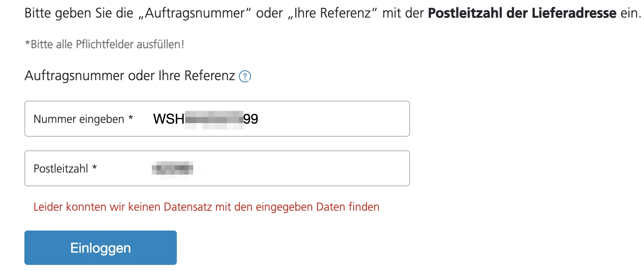The width and height of the screenshot is (644, 271).
Task: Click the question mark help icon
Action: [245, 76]
